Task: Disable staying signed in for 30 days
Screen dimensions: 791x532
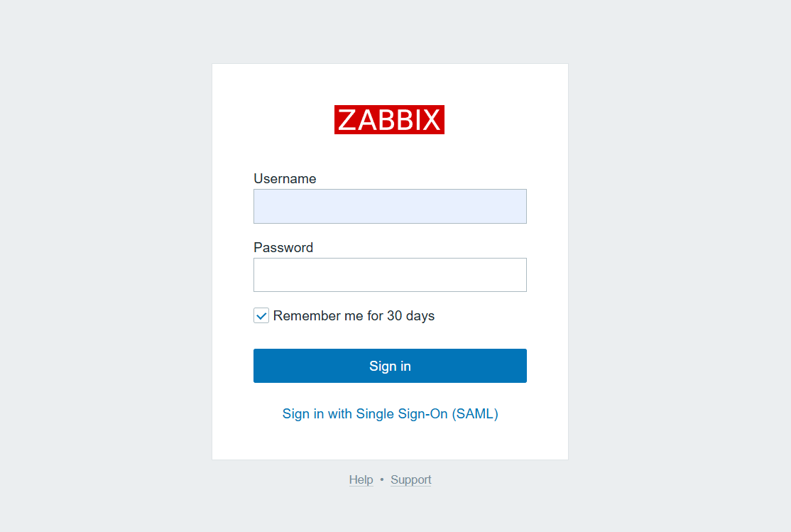Action: (261, 315)
